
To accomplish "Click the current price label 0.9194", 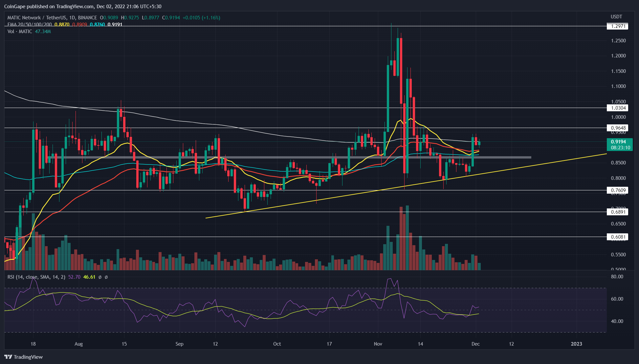I will pyautogui.click(x=618, y=142).
